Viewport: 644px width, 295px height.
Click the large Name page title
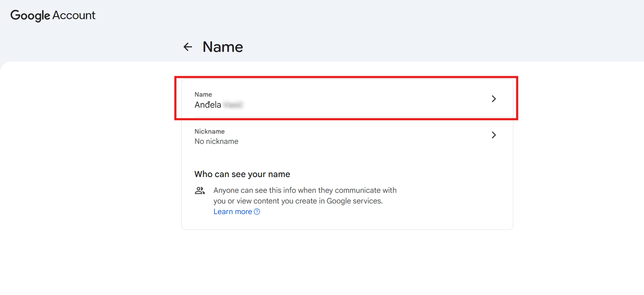223,47
